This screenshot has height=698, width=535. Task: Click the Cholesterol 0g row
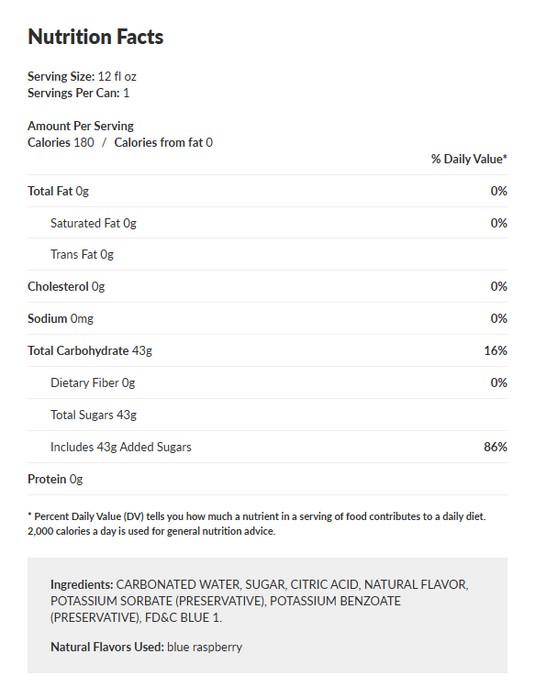268,286
